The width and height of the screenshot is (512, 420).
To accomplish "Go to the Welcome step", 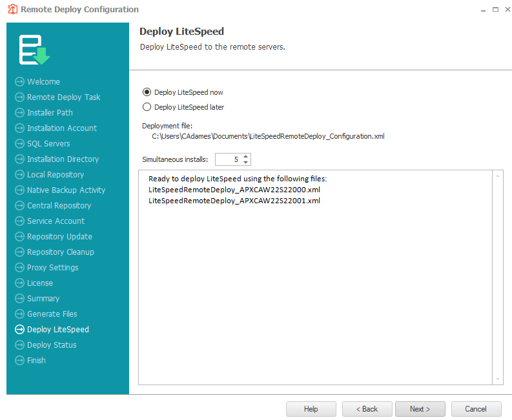I will click(x=43, y=81).
